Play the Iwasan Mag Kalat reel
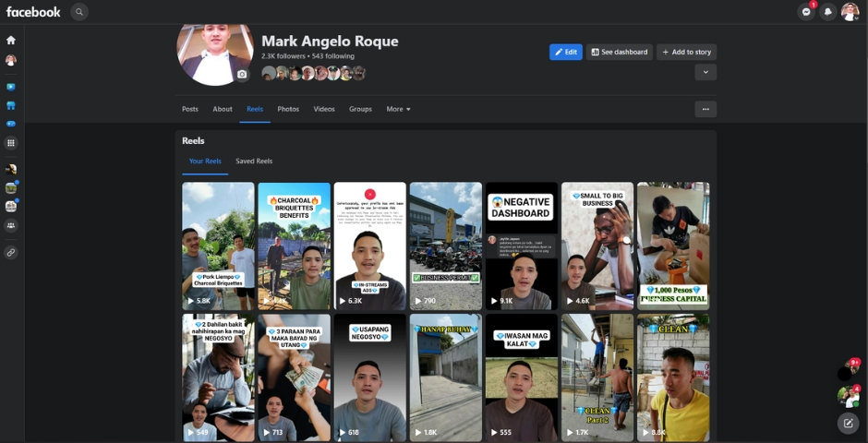This screenshot has width=868, height=443. point(522,377)
